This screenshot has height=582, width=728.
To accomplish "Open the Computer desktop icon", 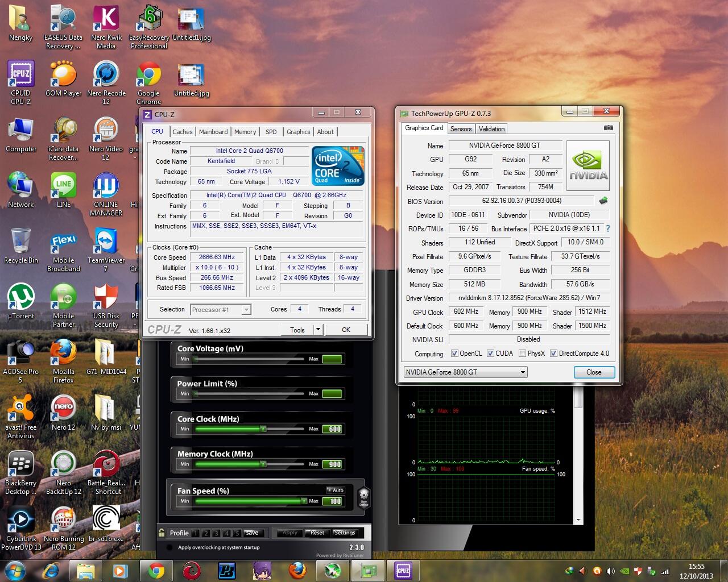I will (21, 135).
